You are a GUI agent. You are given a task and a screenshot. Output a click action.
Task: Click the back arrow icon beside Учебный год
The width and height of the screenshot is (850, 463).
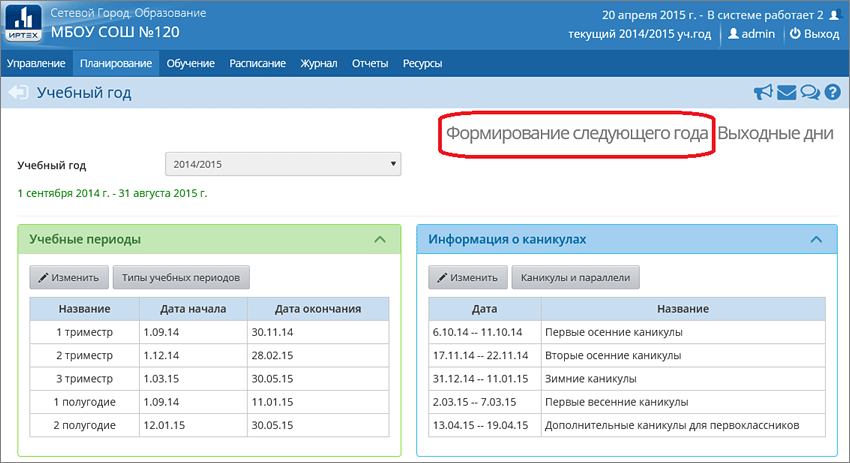click(18, 94)
